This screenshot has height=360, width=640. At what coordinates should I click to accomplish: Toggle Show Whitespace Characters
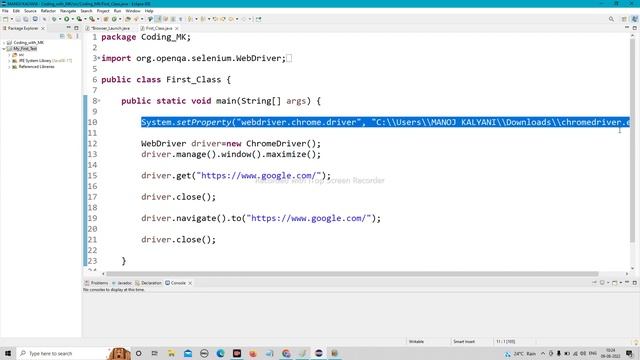[x=180, y=19]
